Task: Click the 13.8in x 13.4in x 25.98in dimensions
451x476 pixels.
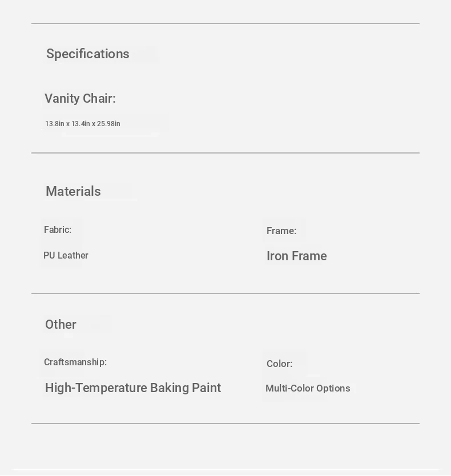Action: pos(83,124)
